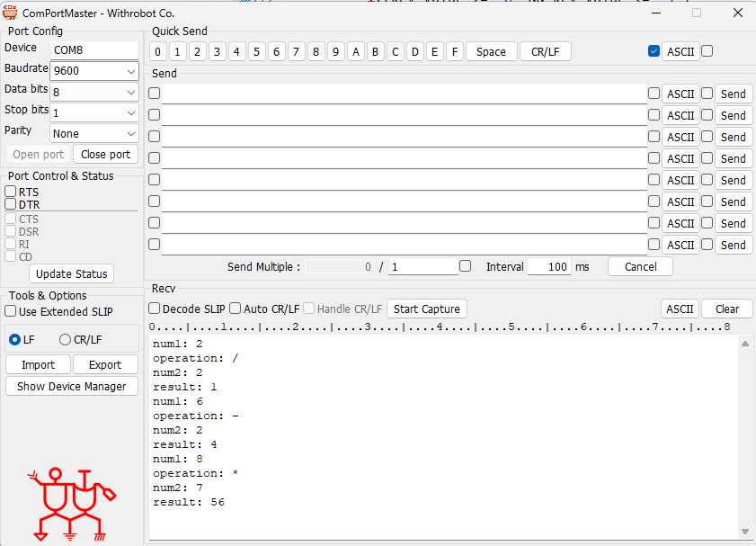This screenshot has height=546, width=756.
Task: Quick send hex letter E
Action: (x=434, y=51)
